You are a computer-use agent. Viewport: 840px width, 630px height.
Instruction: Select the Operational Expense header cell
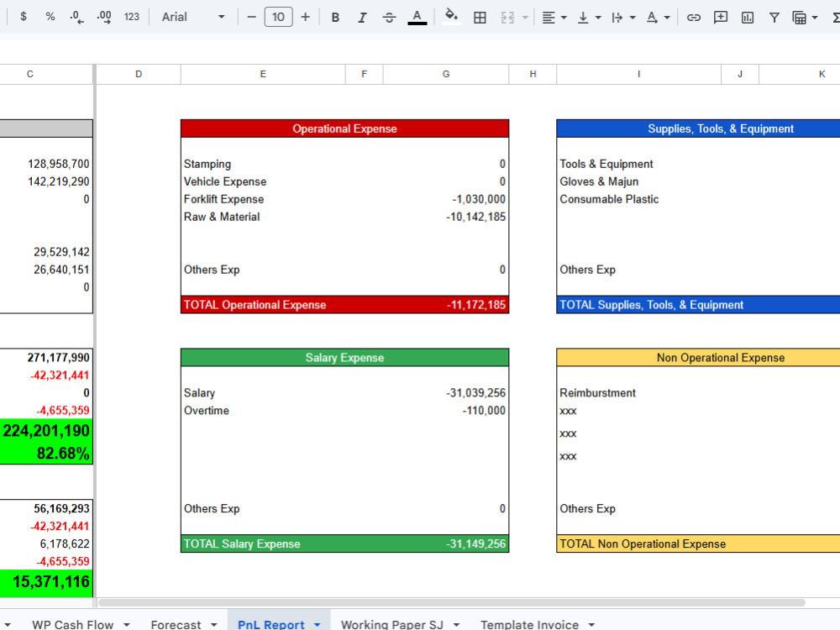(344, 129)
